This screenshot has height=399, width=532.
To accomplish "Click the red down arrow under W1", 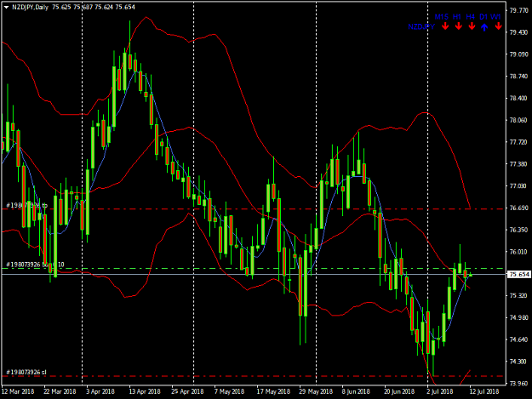I will point(498,26).
